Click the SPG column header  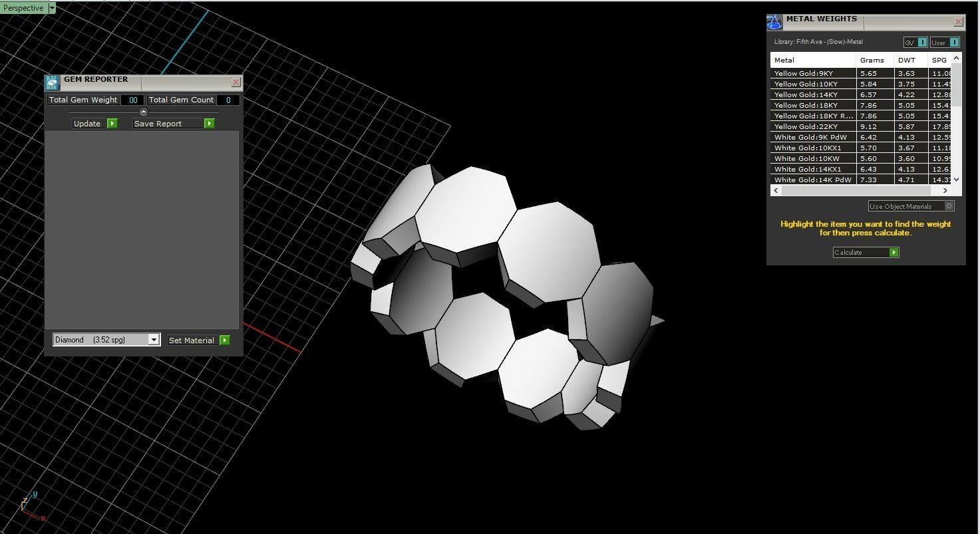[939, 60]
